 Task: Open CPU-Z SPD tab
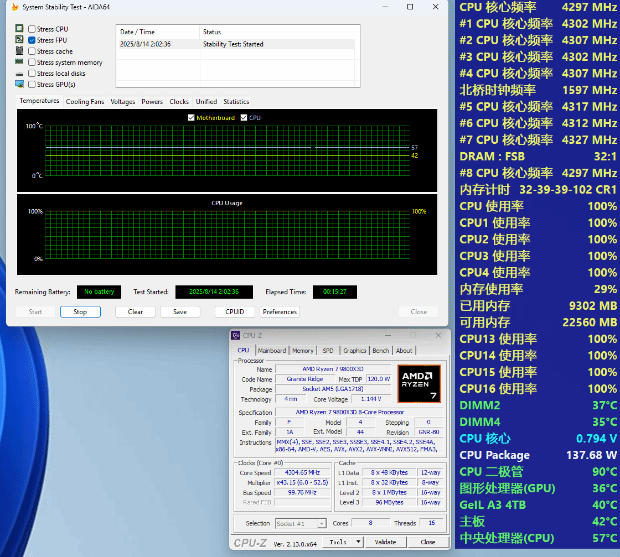[328, 351]
